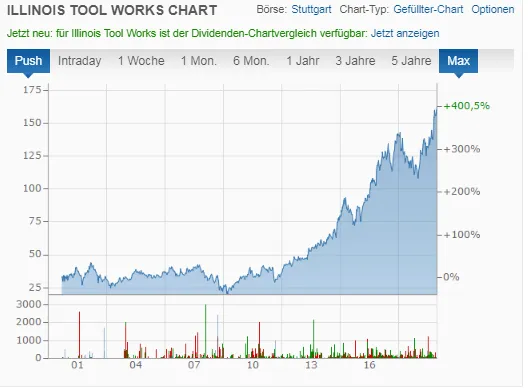Choose the 1 Jahr range tab
528x388 pixels.
(x=303, y=61)
